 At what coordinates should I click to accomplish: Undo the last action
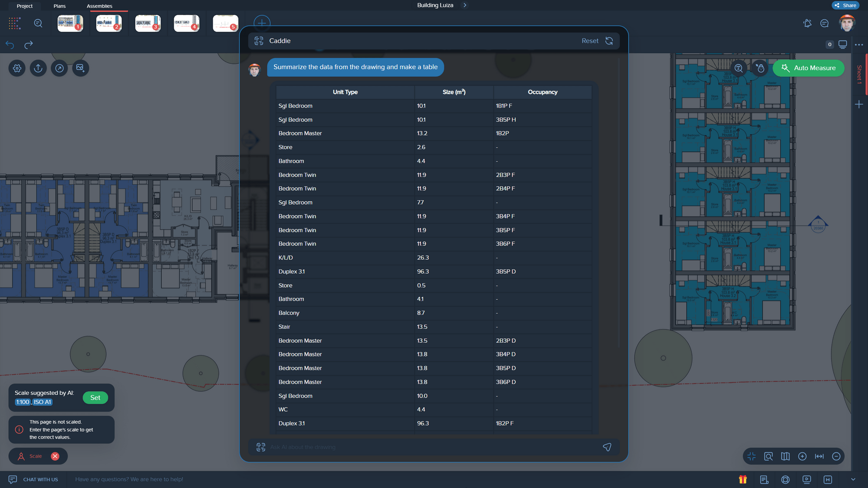(10, 45)
